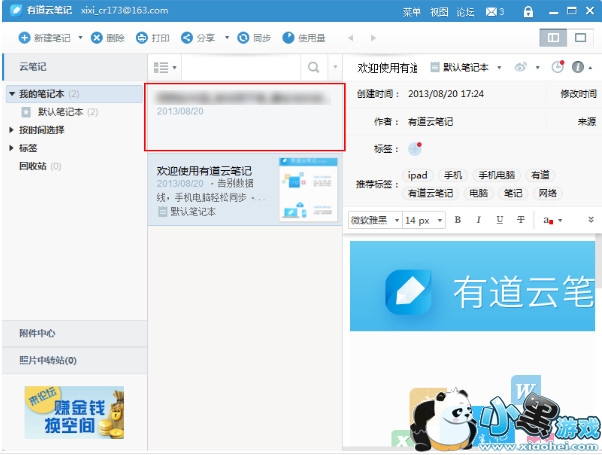Open the View (视图) menu

coord(439,12)
